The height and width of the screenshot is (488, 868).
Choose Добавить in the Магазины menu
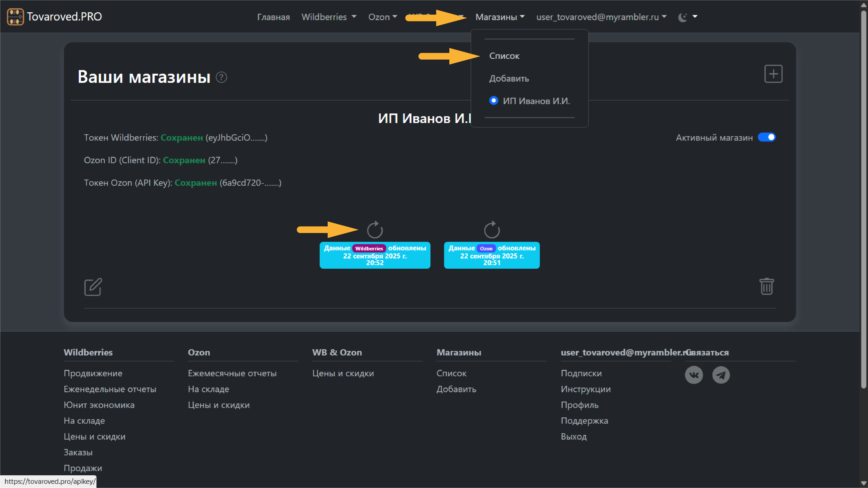click(x=509, y=78)
